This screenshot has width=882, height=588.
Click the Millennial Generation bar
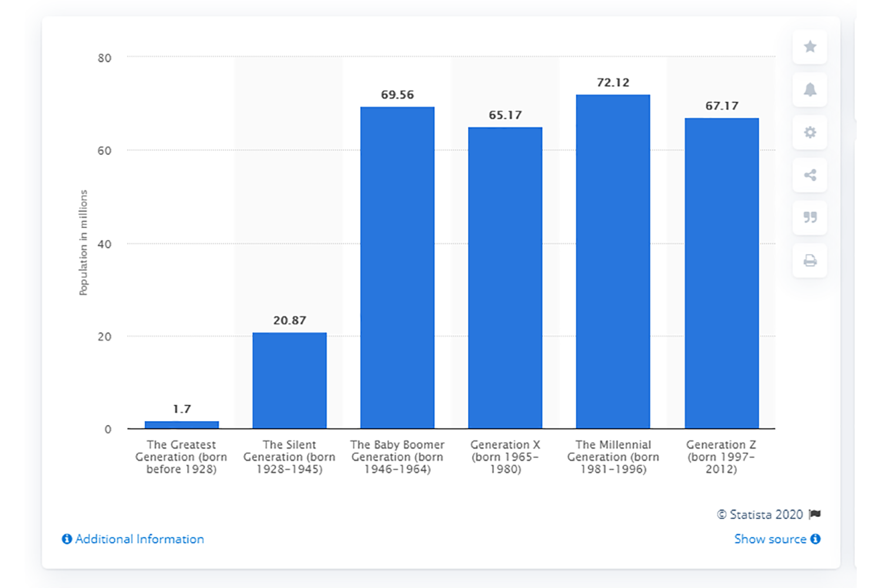(613, 259)
